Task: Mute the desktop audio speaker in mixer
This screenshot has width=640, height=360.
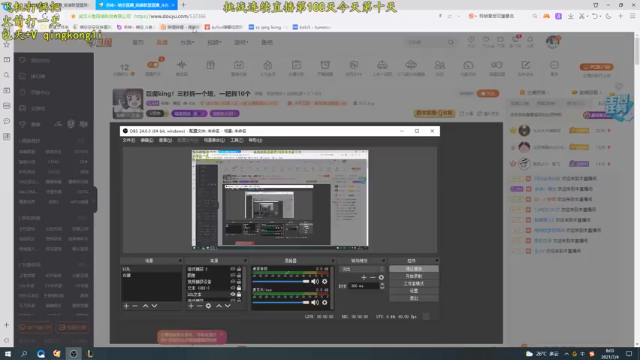Action: pos(315,281)
